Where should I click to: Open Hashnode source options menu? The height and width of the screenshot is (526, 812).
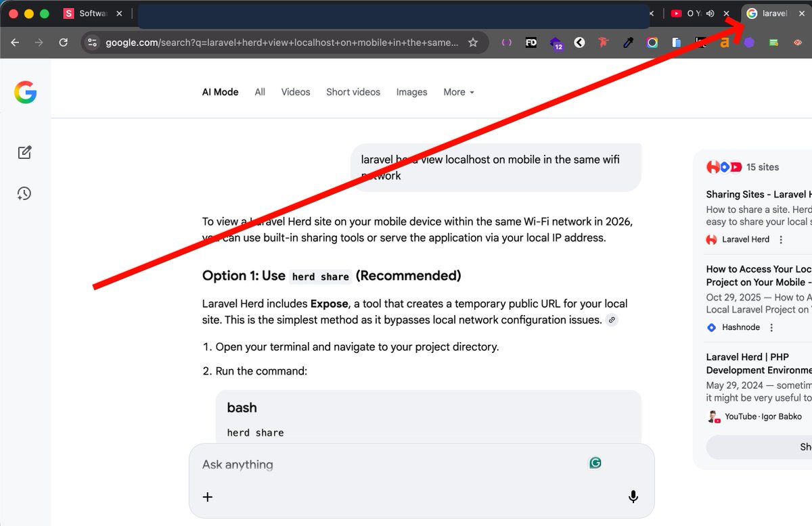pos(771,327)
